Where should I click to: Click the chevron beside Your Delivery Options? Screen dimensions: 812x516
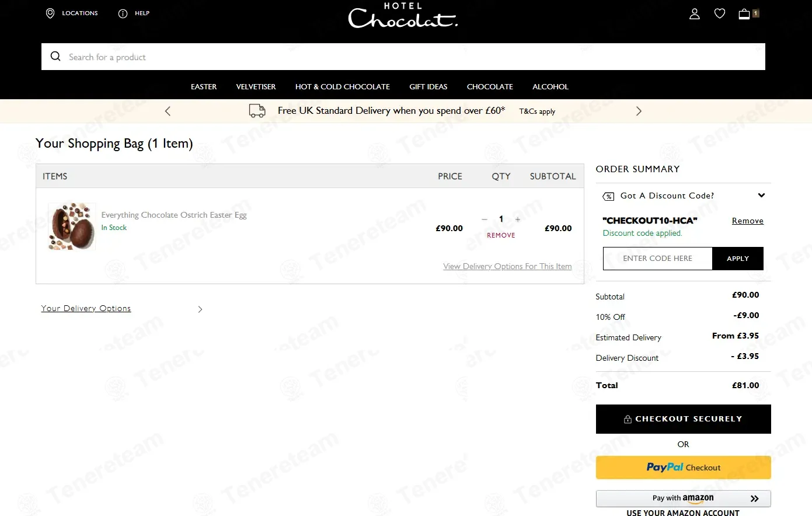pyautogui.click(x=200, y=309)
